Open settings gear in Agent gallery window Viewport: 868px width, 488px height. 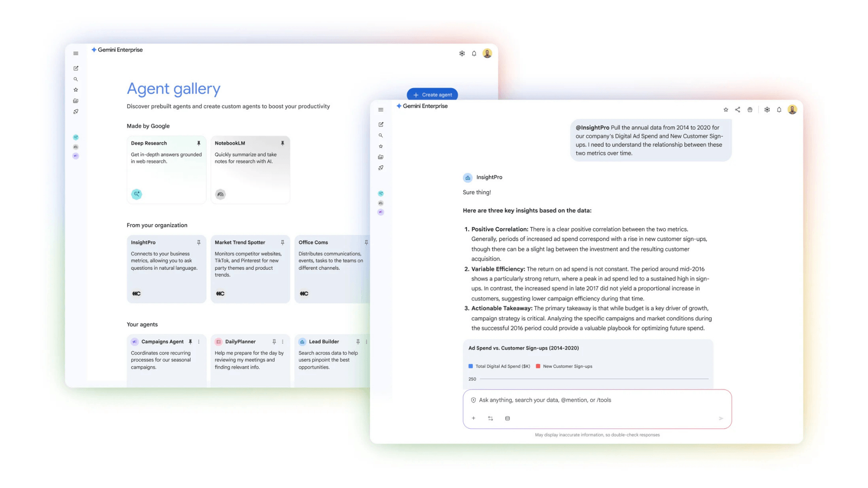click(x=462, y=54)
